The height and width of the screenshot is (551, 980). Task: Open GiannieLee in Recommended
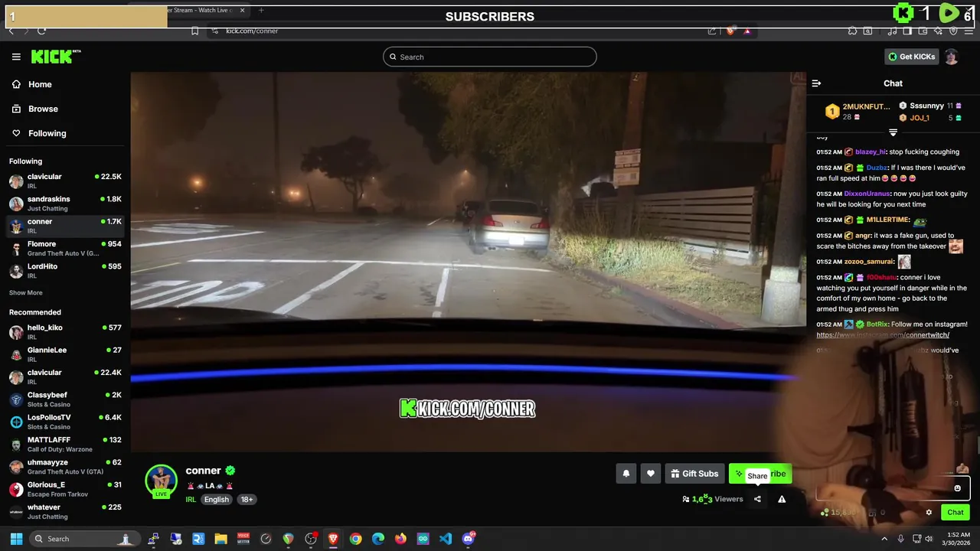[65, 354]
